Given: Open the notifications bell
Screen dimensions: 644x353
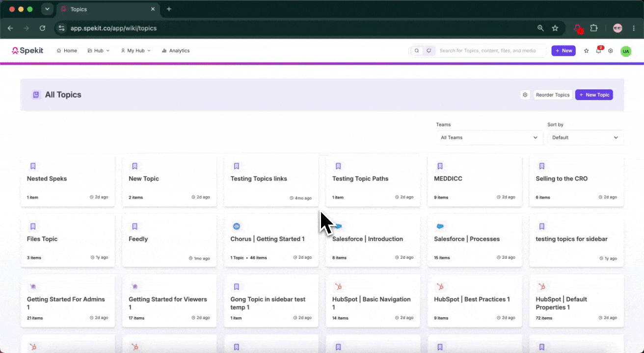Looking at the screenshot, I should tap(598, 50).
